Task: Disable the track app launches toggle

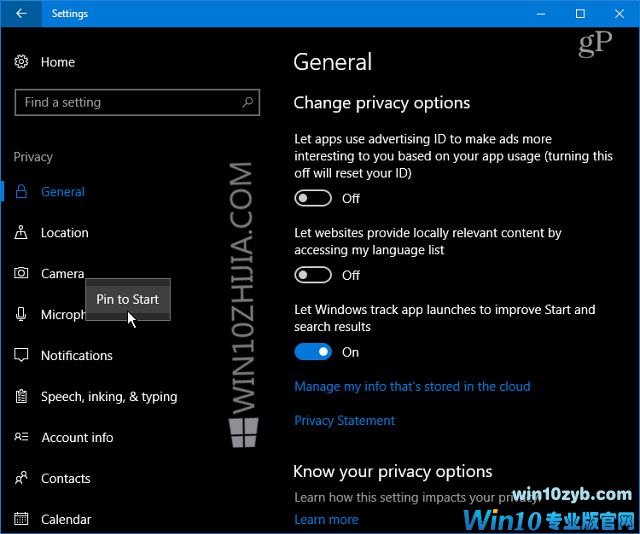Action: [x=313, y=352]
